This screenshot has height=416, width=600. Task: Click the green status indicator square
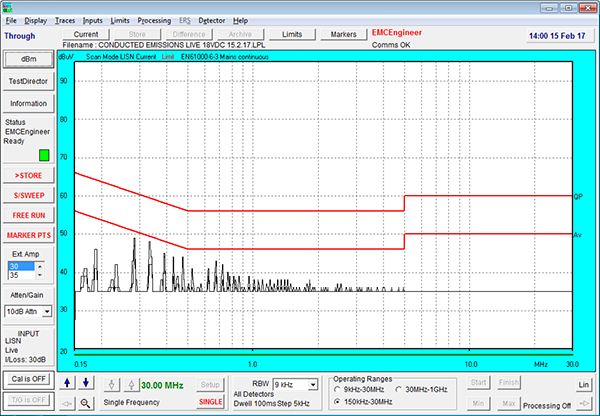click(43, 155)
